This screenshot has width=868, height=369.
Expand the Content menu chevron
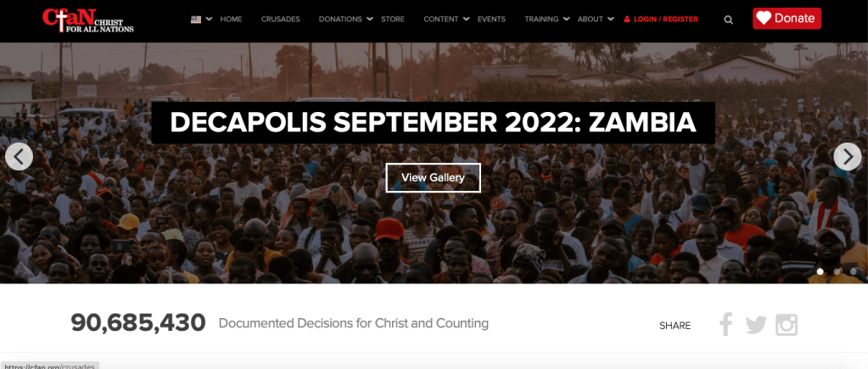point(467,19)
